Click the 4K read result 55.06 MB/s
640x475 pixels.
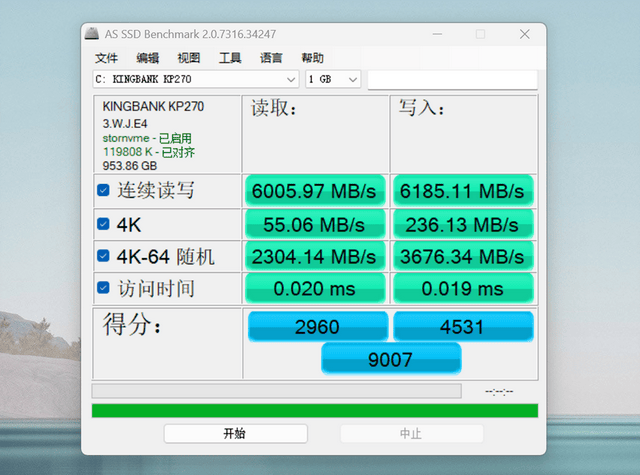[315, 224]
